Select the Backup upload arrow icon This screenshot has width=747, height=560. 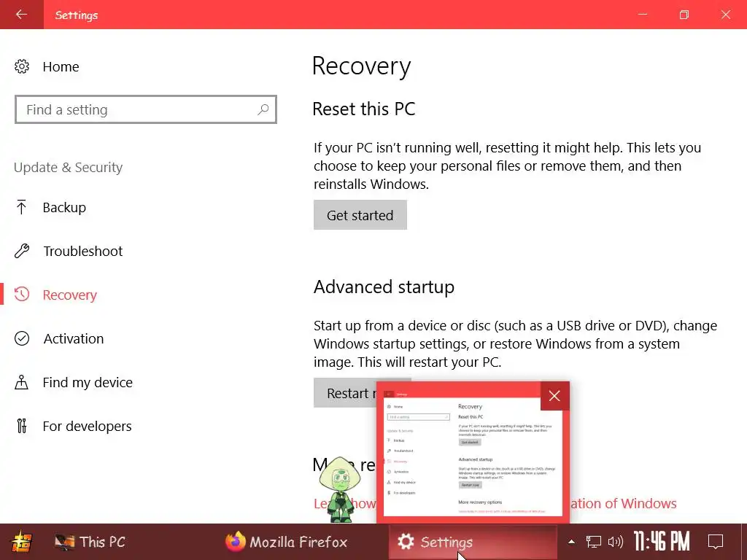point(21,207)
